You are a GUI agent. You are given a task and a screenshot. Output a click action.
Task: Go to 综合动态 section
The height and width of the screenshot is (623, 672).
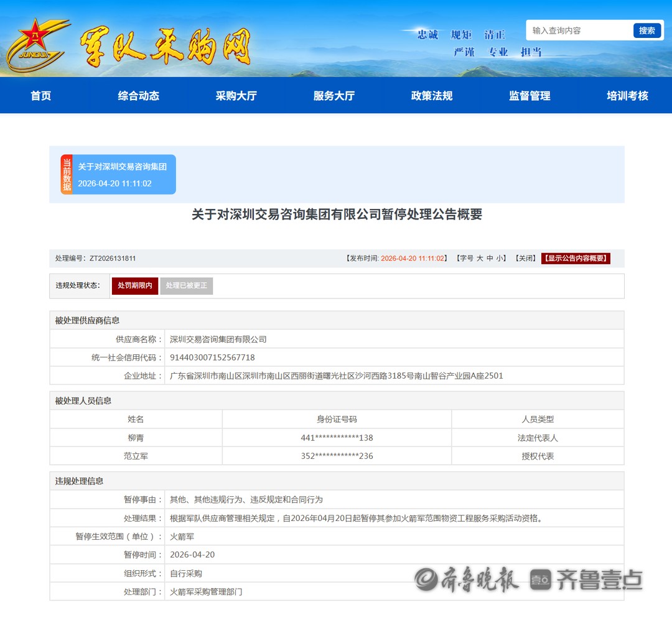(x=139, y=96)
